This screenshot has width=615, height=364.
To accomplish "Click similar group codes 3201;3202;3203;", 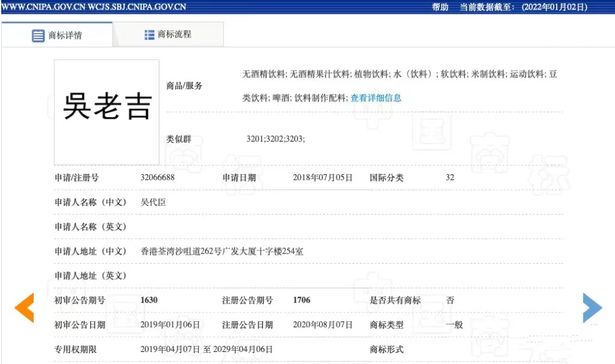I will [275, 139].
